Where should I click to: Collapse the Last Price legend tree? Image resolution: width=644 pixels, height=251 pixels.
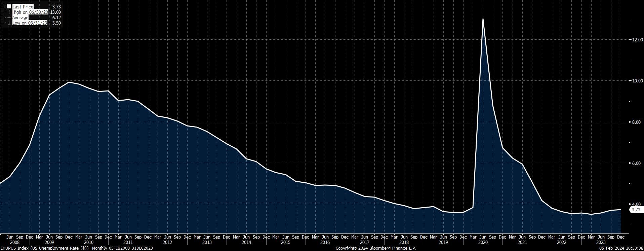pyautogui.click(x=5, y=6)
